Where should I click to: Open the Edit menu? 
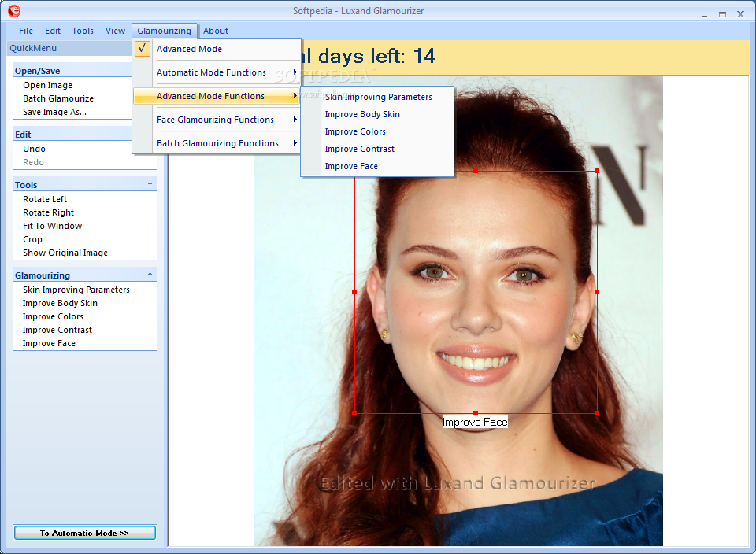pos(53,31)
